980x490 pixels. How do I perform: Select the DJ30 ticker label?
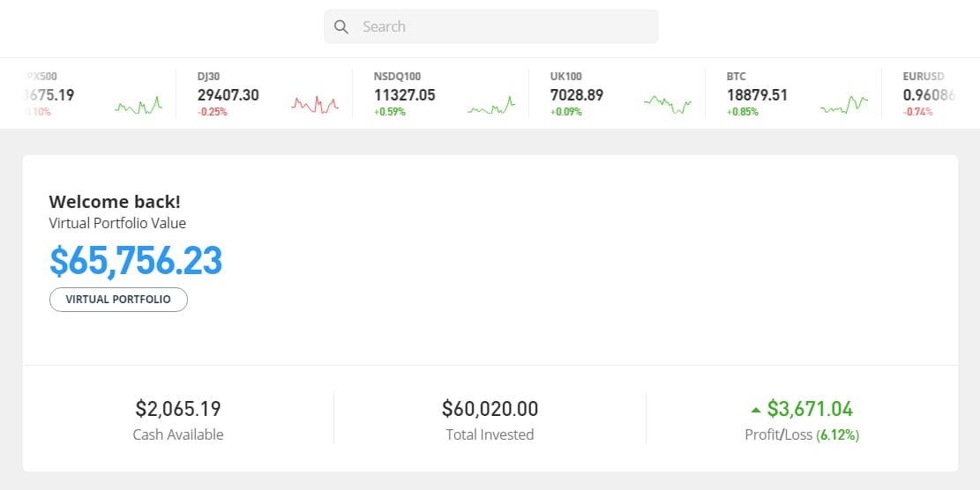209,77
